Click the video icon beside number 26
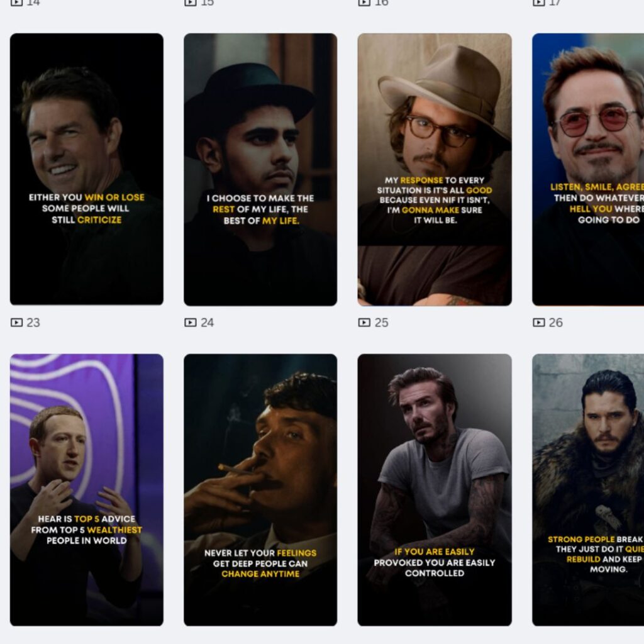 click(538, 323)
